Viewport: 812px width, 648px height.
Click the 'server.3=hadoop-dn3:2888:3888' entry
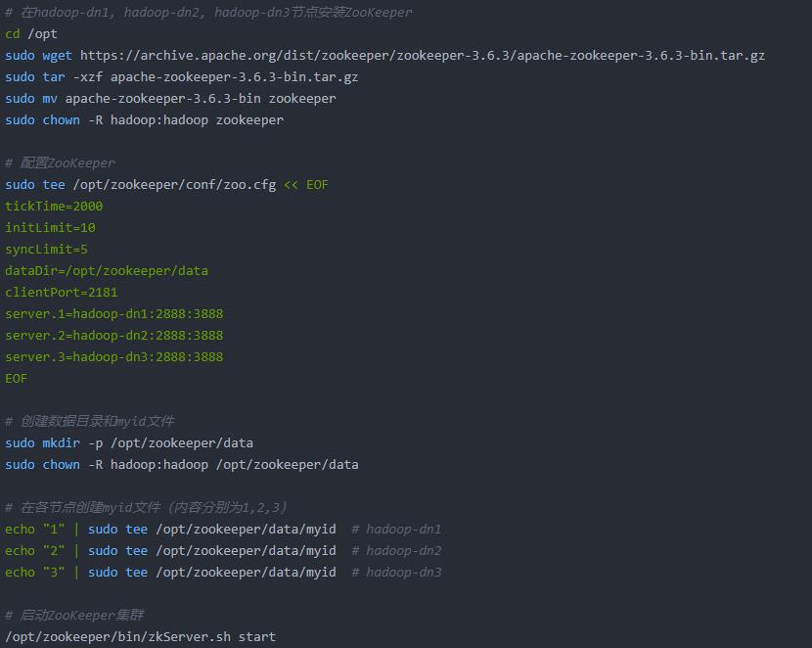[x=114, y=357]
